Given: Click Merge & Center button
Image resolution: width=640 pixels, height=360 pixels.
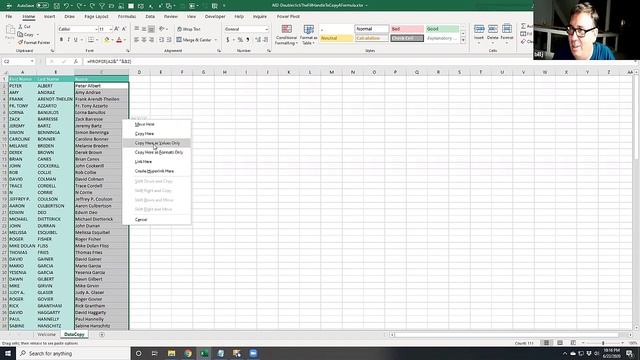Looking at the screenshot, I should coord(194,40).
